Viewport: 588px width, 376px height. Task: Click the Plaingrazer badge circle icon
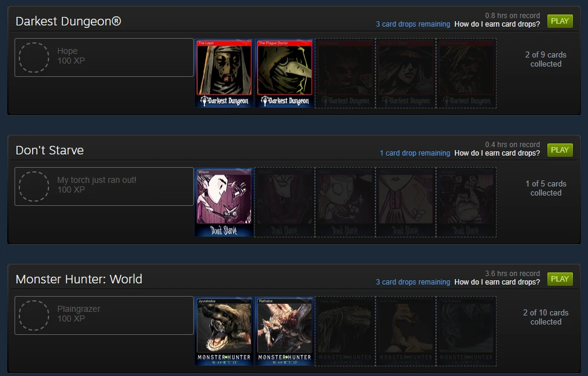[34, 315]
